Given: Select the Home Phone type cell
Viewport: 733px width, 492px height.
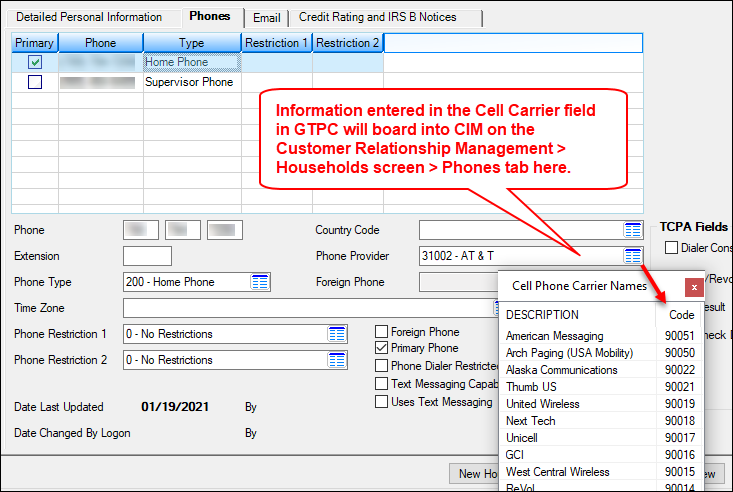Looking at the screenshot, I should point(192,62).
